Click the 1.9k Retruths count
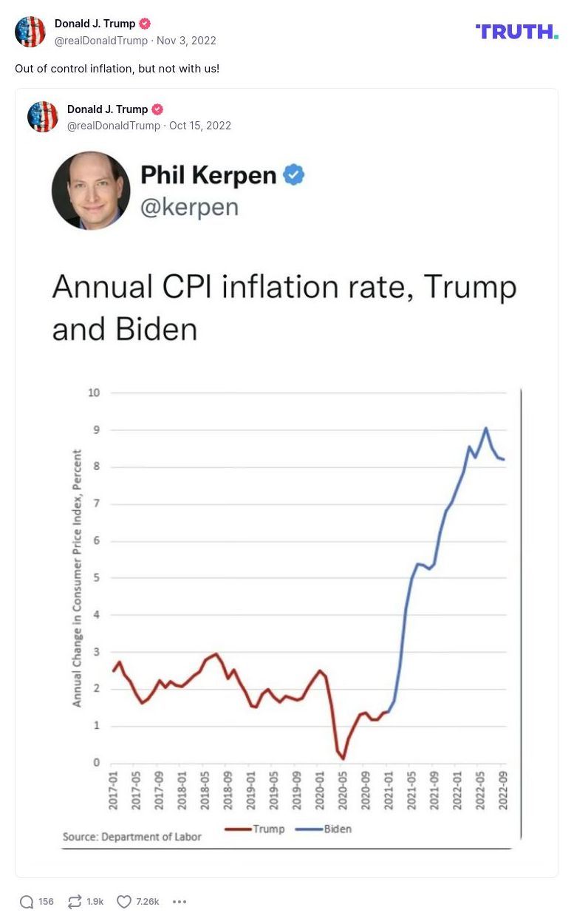574x924 pixels. [x=94, y=902]
